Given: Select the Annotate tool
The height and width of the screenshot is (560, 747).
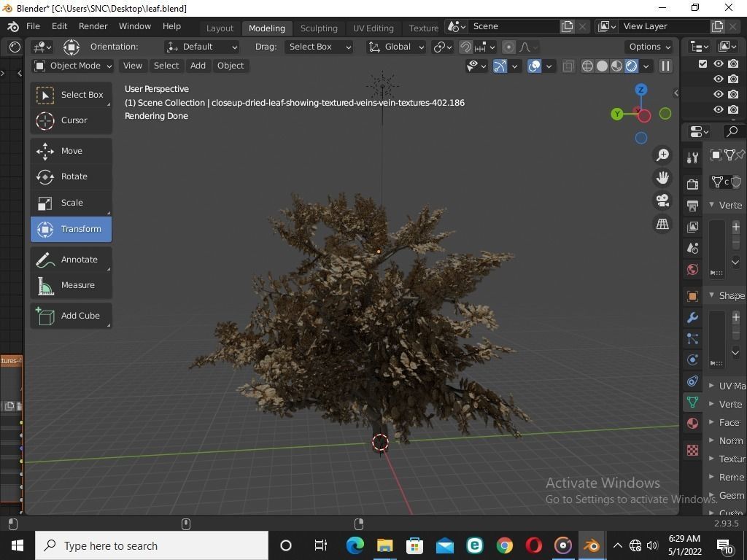Looking at the screenshot, I should 71,260.
